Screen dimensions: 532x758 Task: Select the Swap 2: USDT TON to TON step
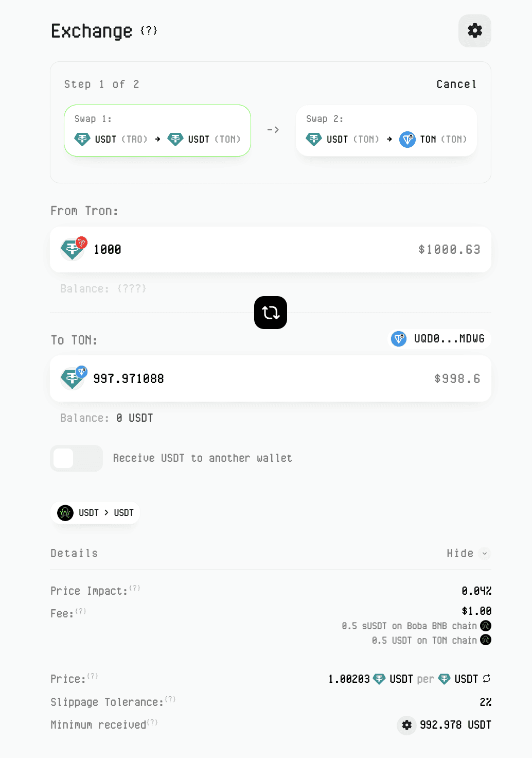pos(386,130)
